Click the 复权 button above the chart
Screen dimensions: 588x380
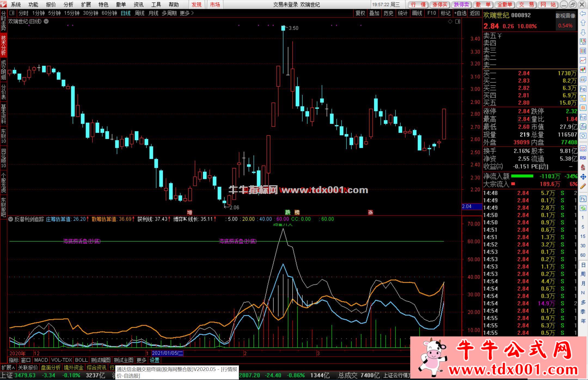tap(360, 13)
